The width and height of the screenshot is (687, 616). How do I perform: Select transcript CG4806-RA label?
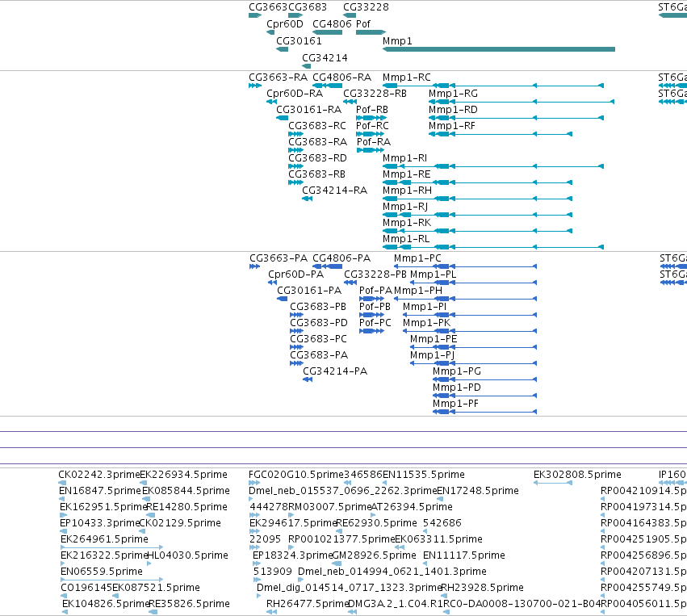point(341,78)
